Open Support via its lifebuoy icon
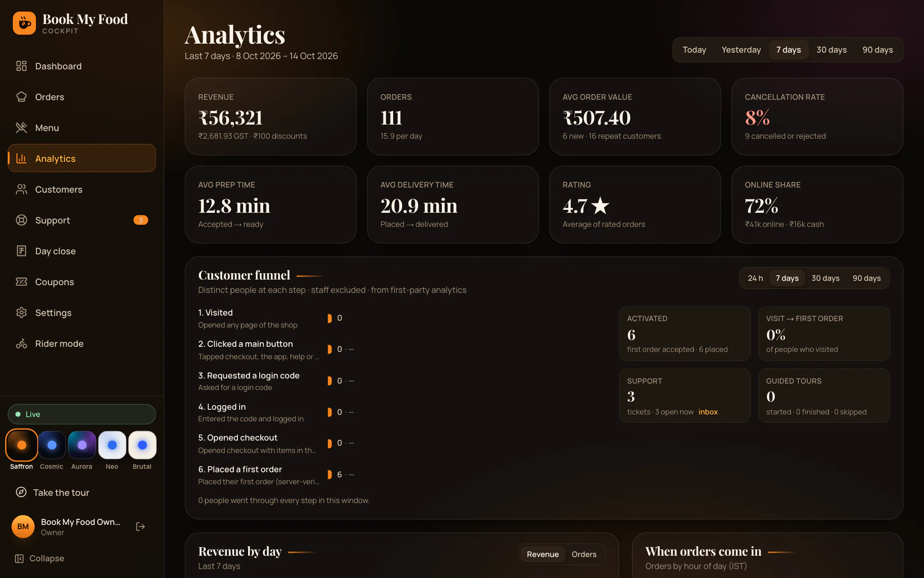 21,220
